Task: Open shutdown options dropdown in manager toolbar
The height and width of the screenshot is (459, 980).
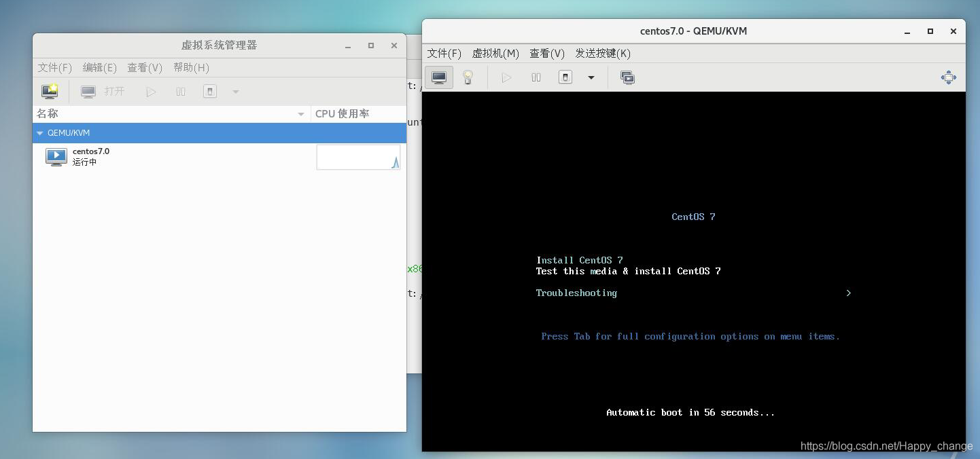Action: click(x=235, y=92)
